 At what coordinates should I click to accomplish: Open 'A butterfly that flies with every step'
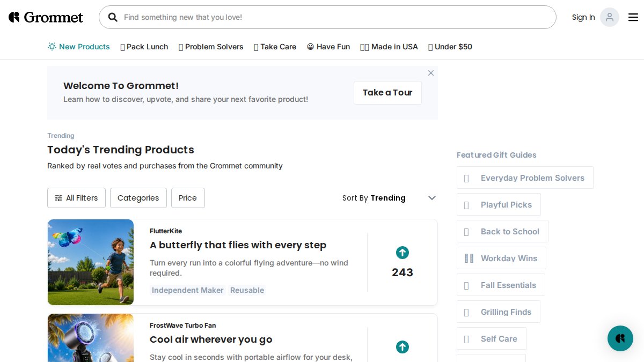point(238,245)
